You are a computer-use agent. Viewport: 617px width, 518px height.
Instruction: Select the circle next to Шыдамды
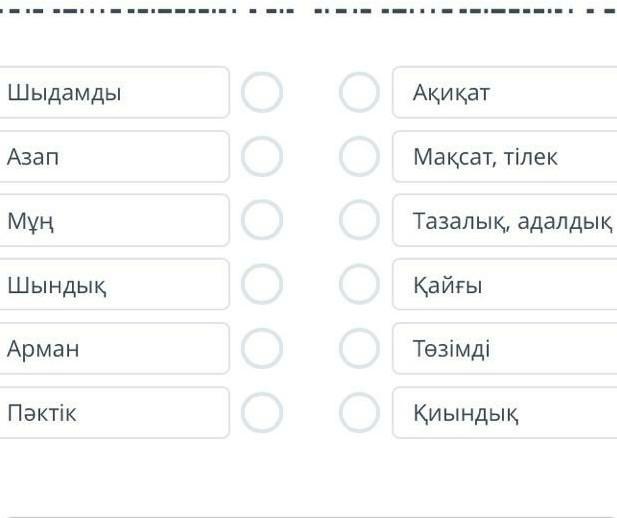tap(262, 93)
